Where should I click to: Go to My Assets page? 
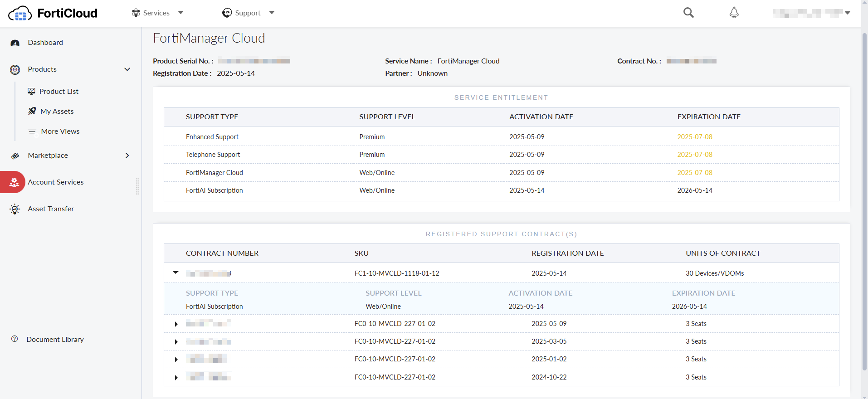click(x=57, y=112)
